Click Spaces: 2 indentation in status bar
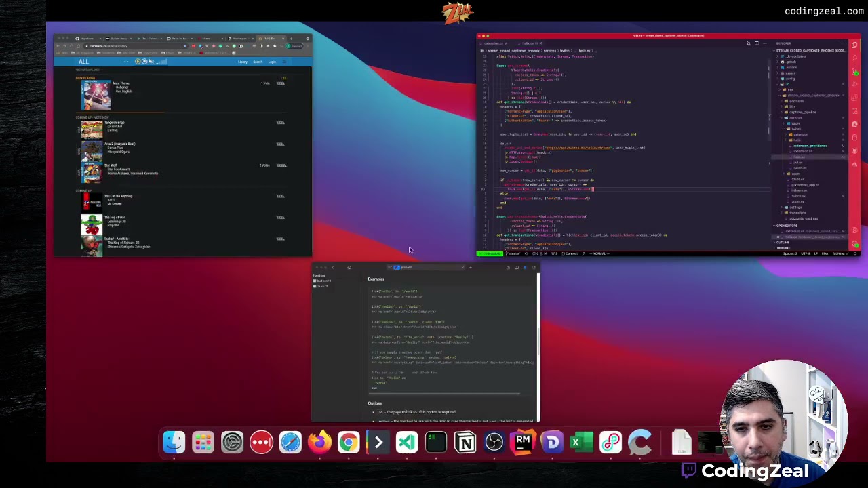This screenshot has height=488, width=868. pyautogui.click(x=789, y=253)
